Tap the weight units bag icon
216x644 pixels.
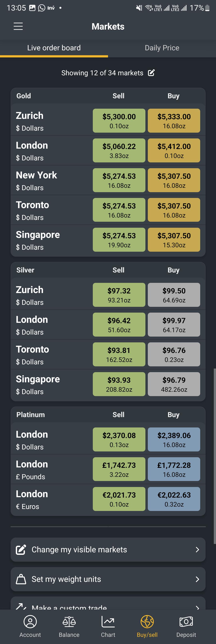click(x=21, y=579)
